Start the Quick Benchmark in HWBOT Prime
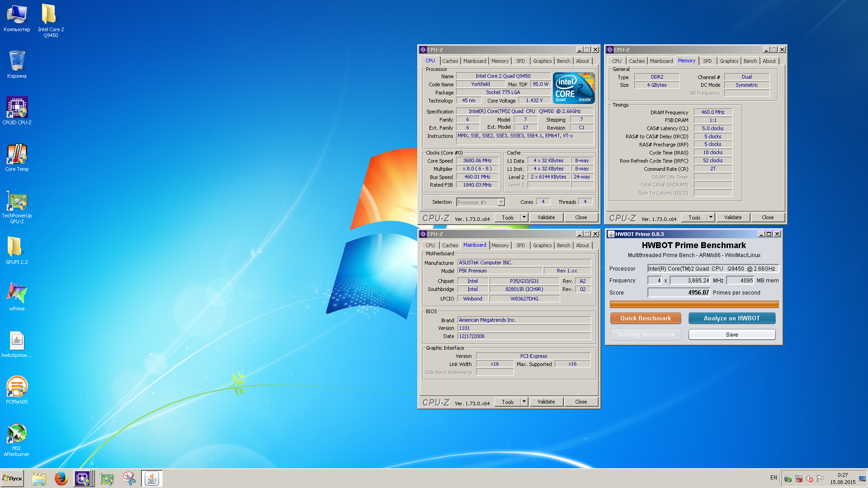 [646, 318]
